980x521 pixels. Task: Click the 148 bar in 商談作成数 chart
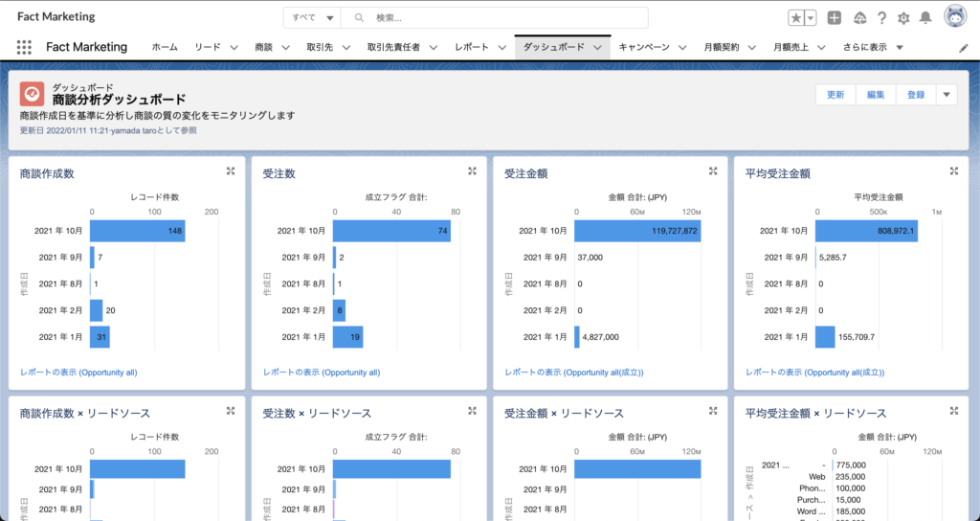click(x=138, y=231)
